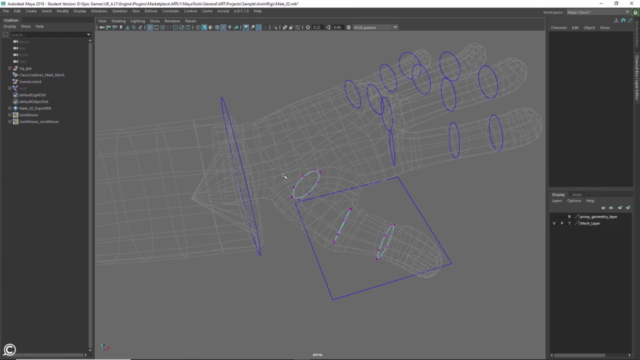Image resolution: width=640 pixels, height=360 pixels.
Task: Expand the root joint node in Outliner
Action: (10, 88)
